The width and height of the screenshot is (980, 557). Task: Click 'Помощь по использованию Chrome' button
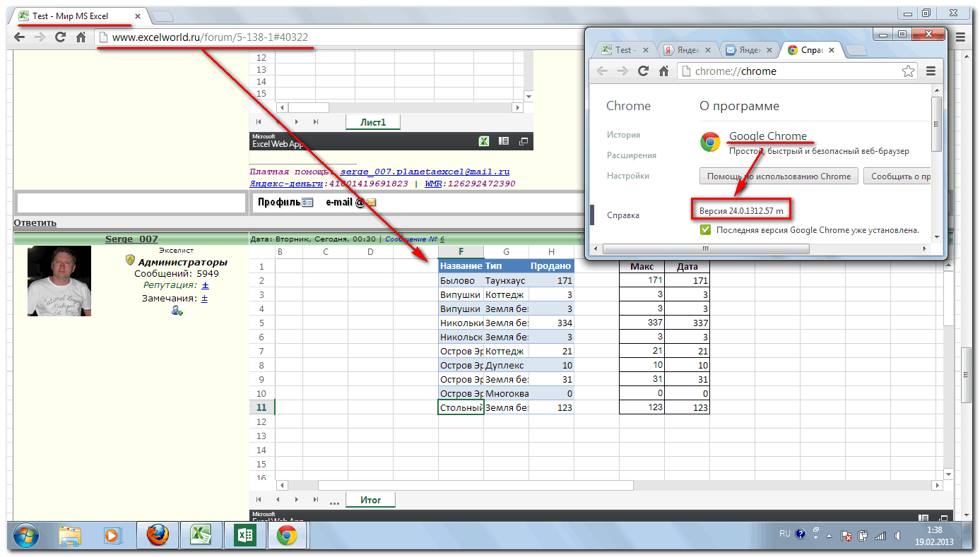point(779,176)
